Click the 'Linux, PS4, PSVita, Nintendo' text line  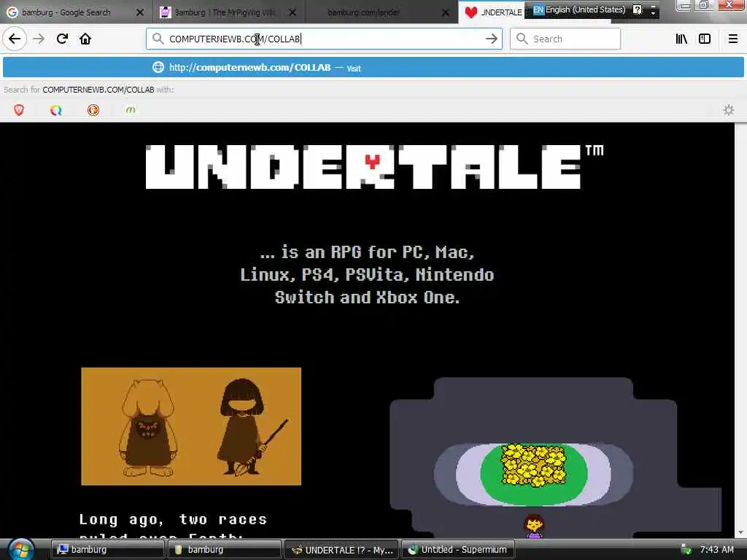click(368, 275)
